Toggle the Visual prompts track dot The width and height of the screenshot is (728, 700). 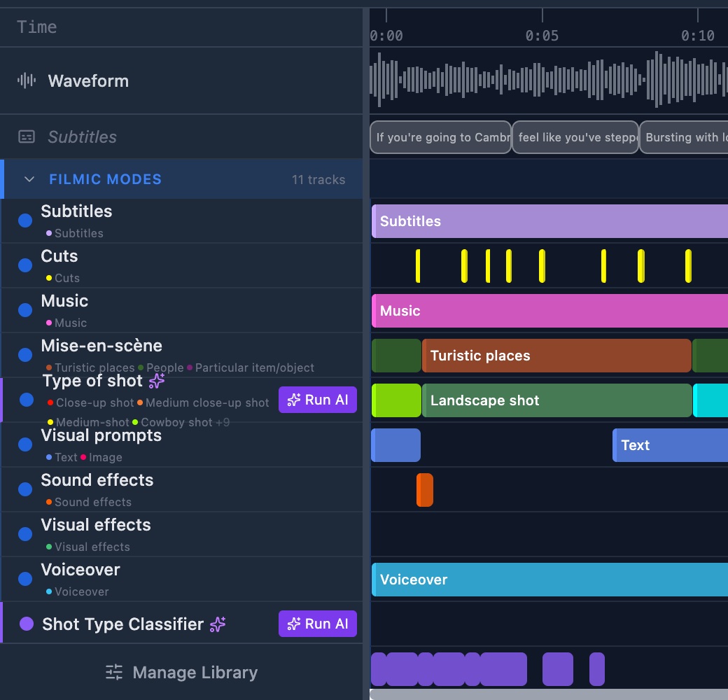(25, 444)
